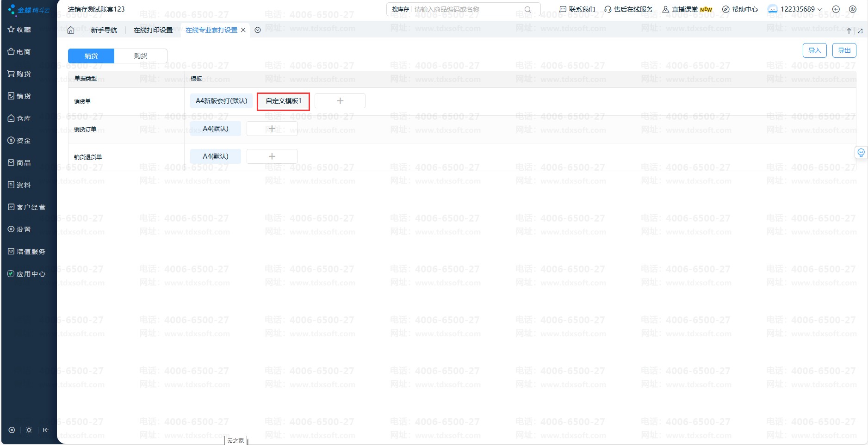Screen dimensions: 868x445
Task: Open the tab list dropdown circle arrow
Action: click(258, 30)
